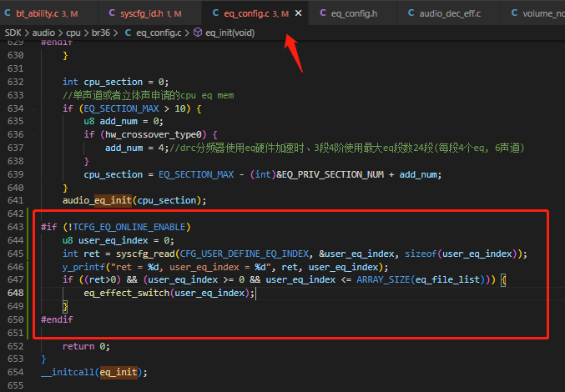This screenshot has height=392, width=565.
Task: Click 'return 0;' on line 652
Action: 86,346
